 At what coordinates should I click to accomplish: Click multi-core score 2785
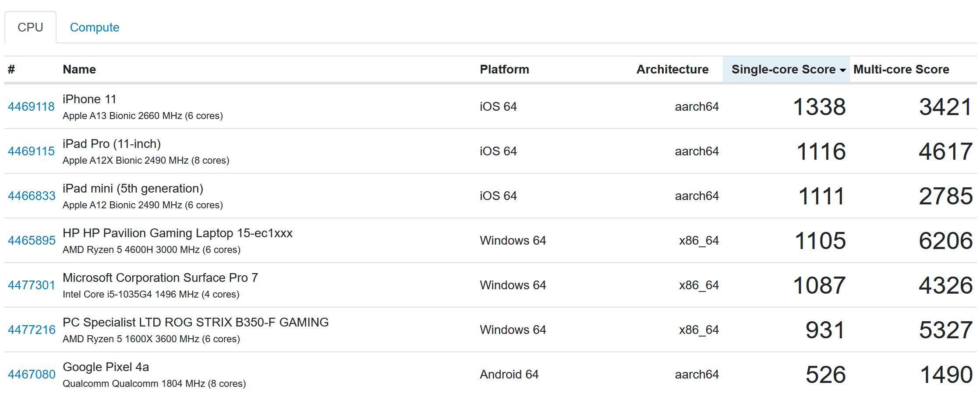[x=945, y=196]
